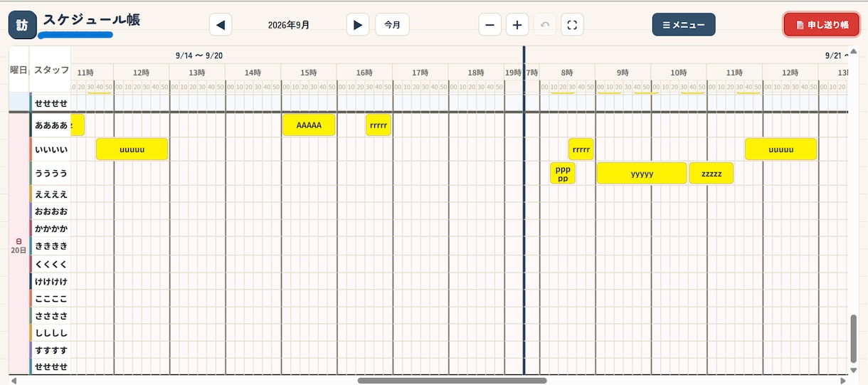Click the 2026年9月 month label
This screenshot has height=385, width=868.
coord(289,25)
